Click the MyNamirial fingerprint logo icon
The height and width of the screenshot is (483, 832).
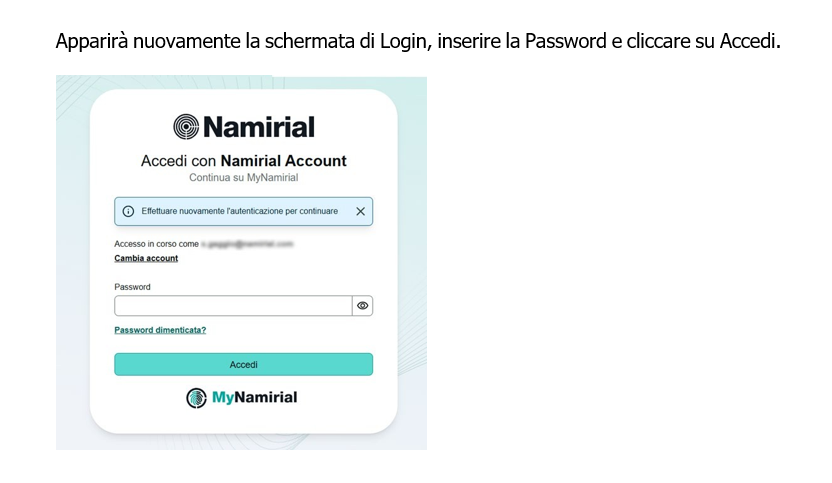click(196, 398)
